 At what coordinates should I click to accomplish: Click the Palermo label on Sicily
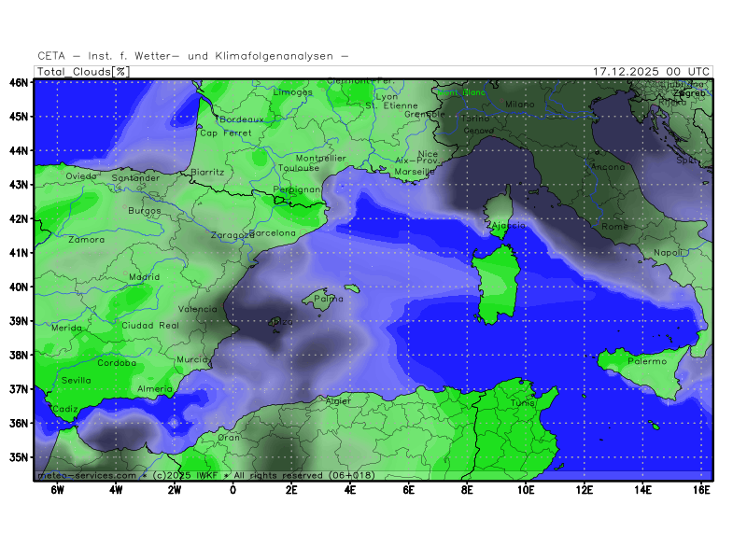pos(647,361)
